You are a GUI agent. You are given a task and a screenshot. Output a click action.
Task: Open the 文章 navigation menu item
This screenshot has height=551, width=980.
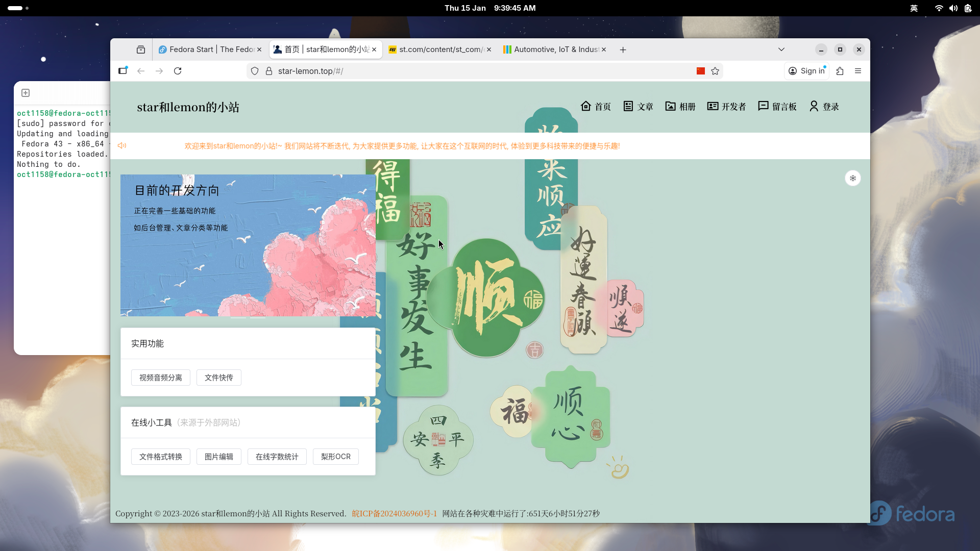639,107
